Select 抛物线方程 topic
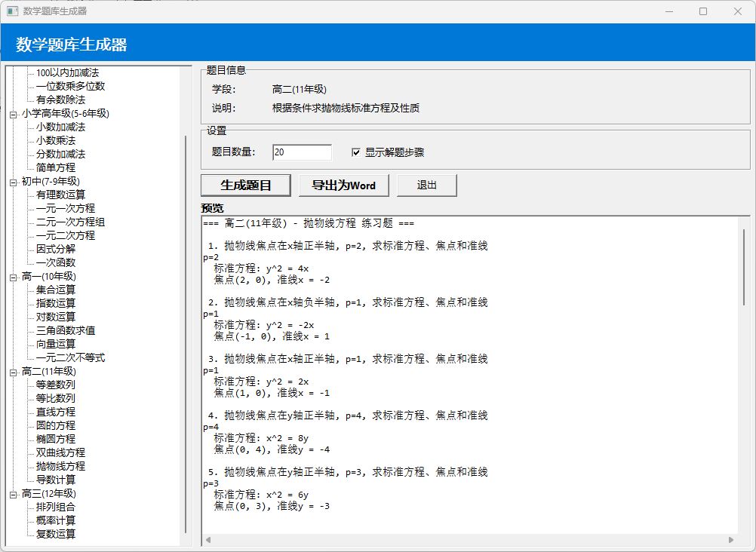 61,466
